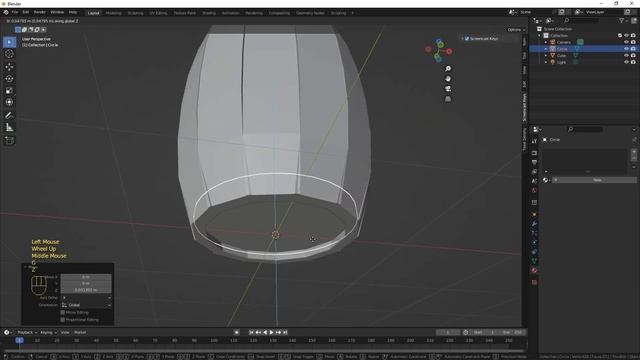
Task: Select the Rotate tool
Action: pyautogui.click(x=9, y=78)
